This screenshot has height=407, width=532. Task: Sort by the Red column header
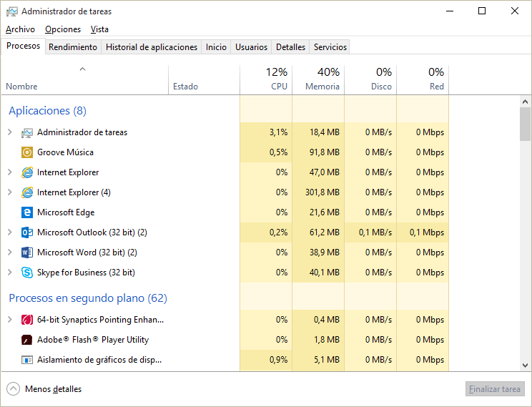coord(423,80)
